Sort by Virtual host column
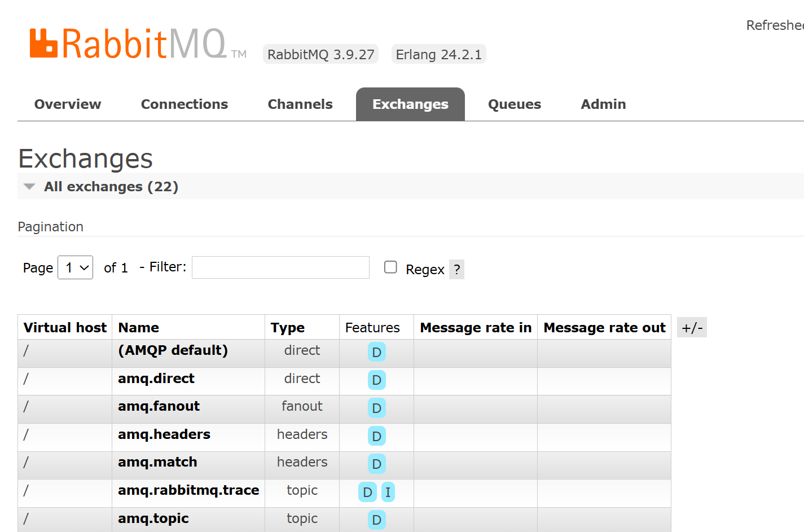The width and height of the screenshot is (804, 532). pyautogui.click(x=65, y=328)
